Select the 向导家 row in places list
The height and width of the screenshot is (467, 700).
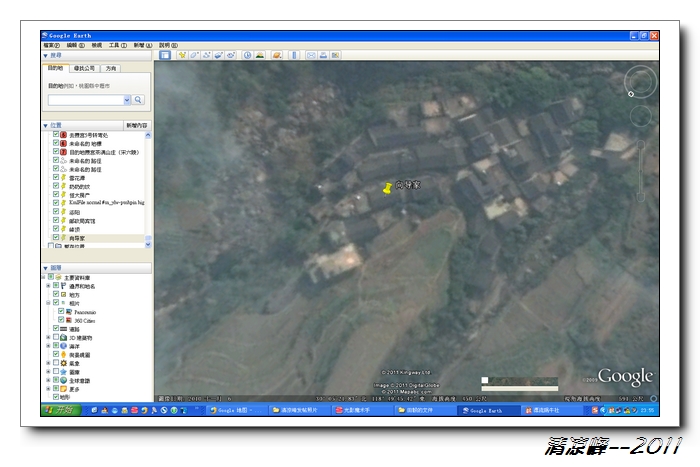click(x=98, y=238)
